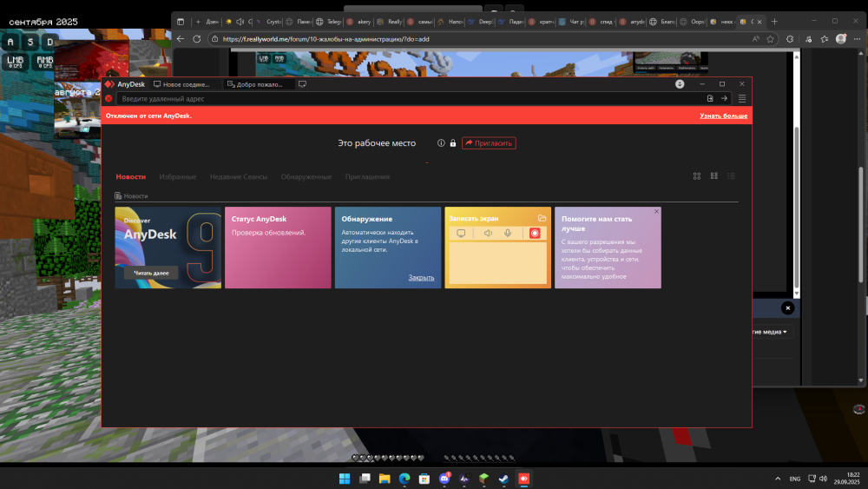
Task: Open Edge profile avatar
Action: click(x=841, y=39)
